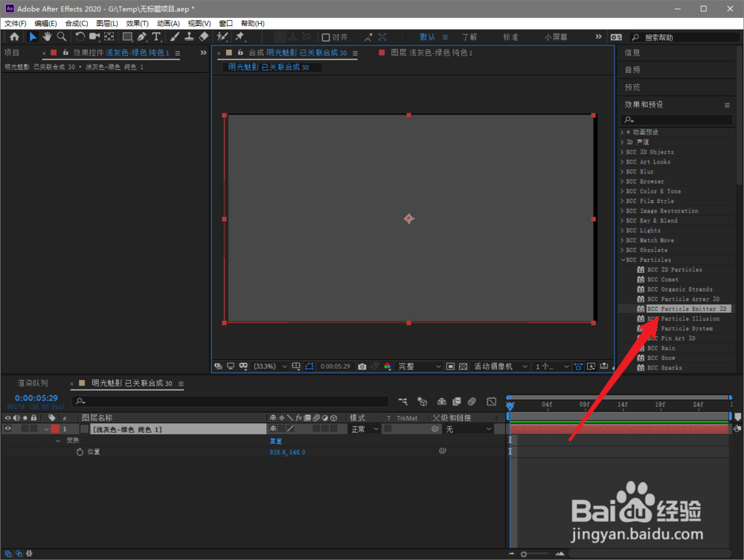Toggle transparency grid in viewer
The height and width of the screenshot is (560, 744).
(463, 367)
